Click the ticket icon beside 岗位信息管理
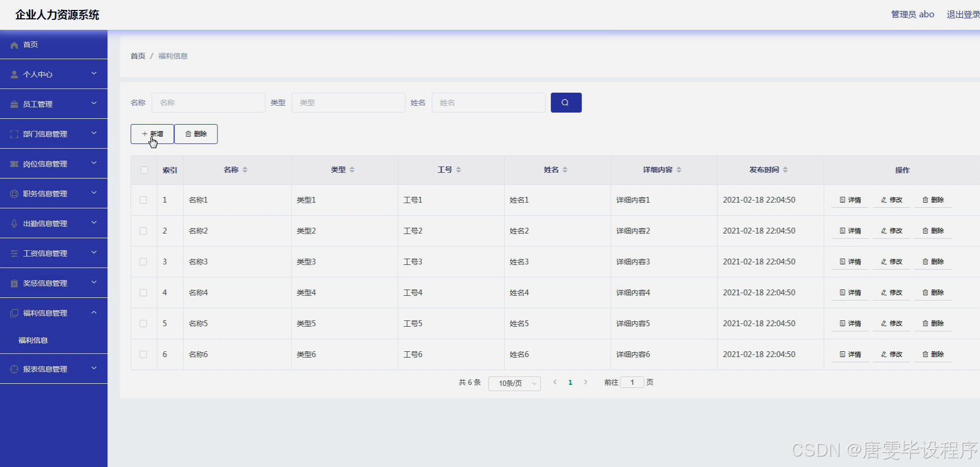 14,164
